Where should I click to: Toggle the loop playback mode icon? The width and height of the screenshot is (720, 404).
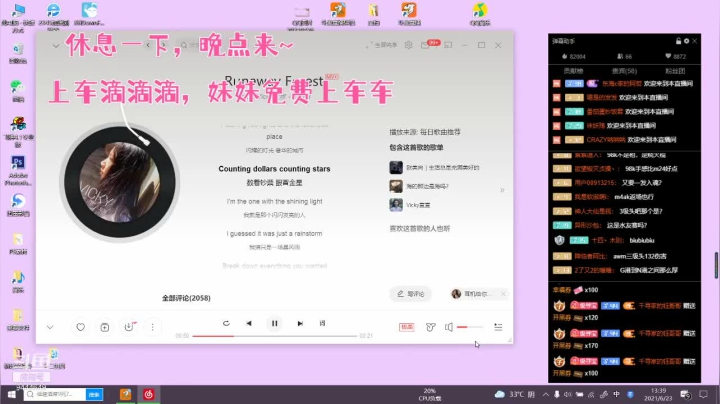[x=226, y=323]
